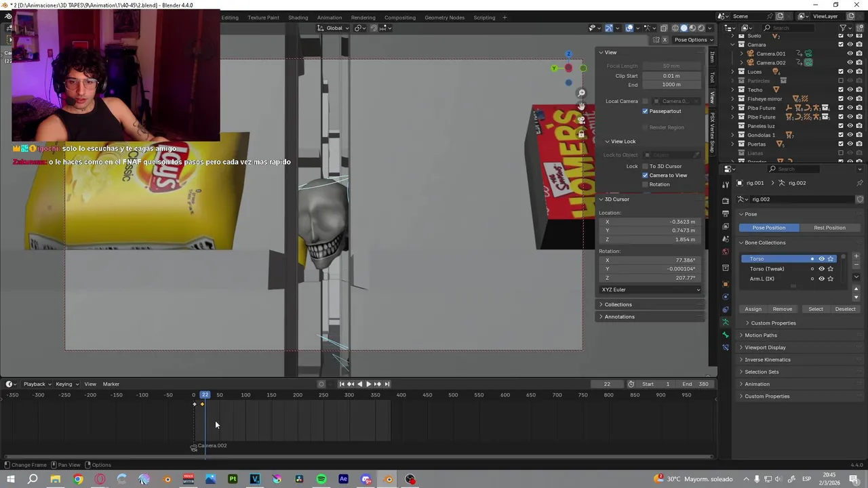The width and height of the screenshot is (868, 488).
Task: Hide Camera.001 in viewport via eye
Action: 850,54
